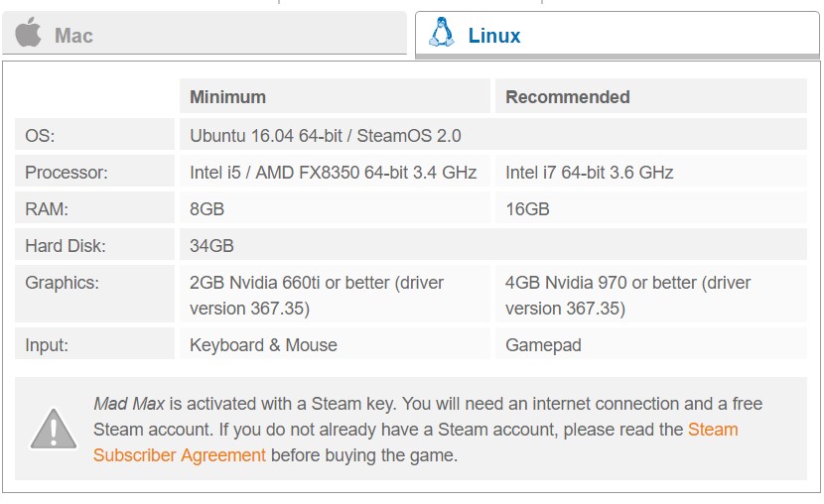The height and width of the screenshot is (504, 824).
Task: Click the Processor: row label
Action: point(94,173)
